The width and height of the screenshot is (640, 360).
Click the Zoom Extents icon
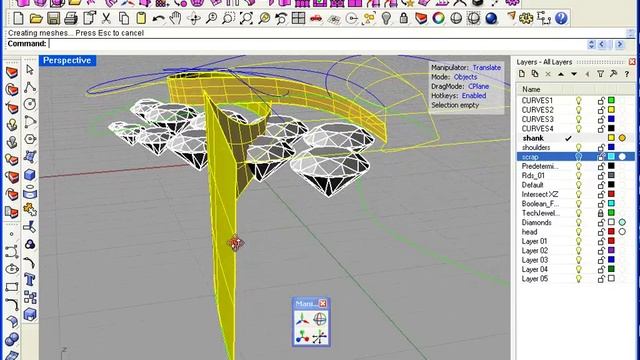[246, 18]
